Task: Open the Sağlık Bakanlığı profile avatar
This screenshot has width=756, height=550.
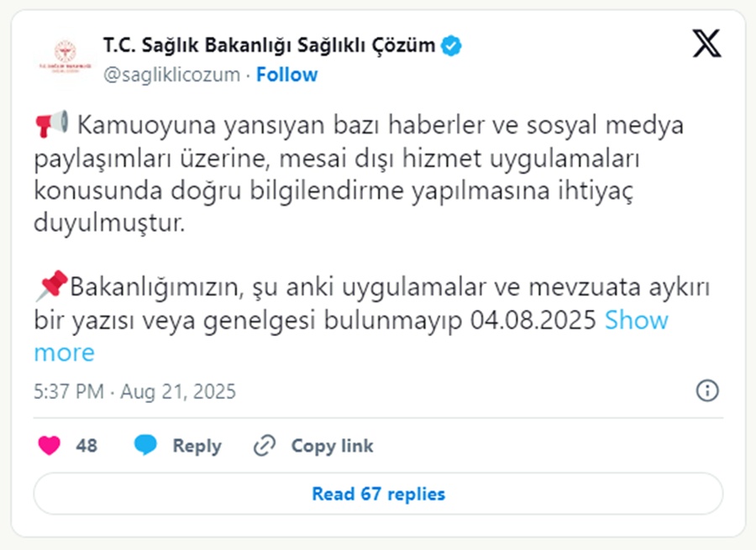Action: [x=65, y=59]
